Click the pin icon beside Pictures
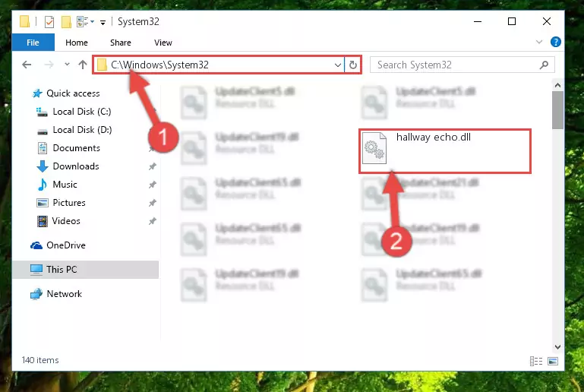This screenshot has height=392, width=584. [x=153, y=203]
